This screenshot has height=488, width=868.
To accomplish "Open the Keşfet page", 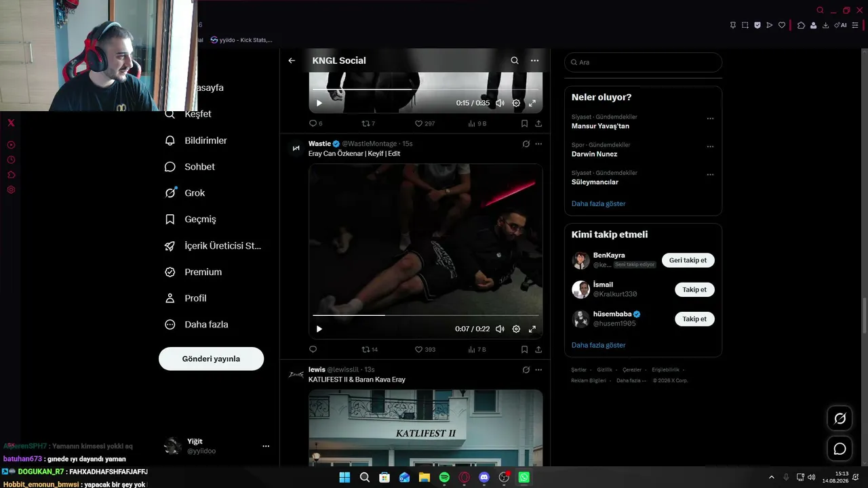I will (x=189, y=114).
